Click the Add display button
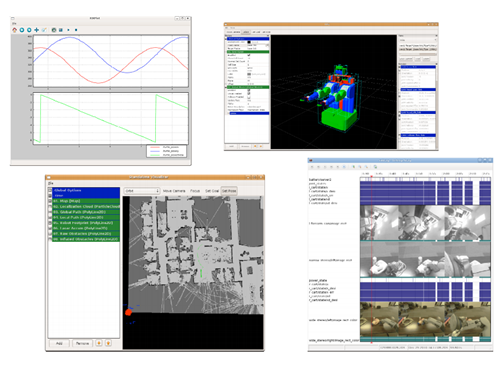 pyautogui.click(x=59, y=343)
